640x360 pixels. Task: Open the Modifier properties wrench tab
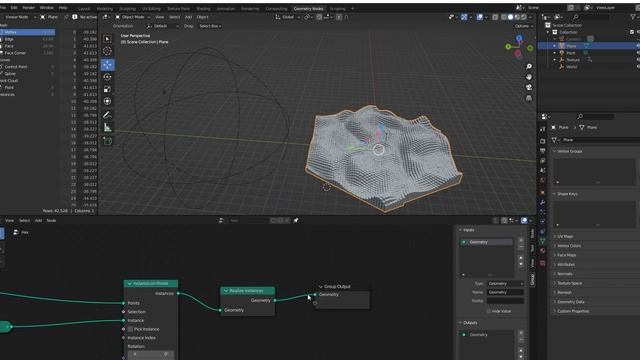542,202
